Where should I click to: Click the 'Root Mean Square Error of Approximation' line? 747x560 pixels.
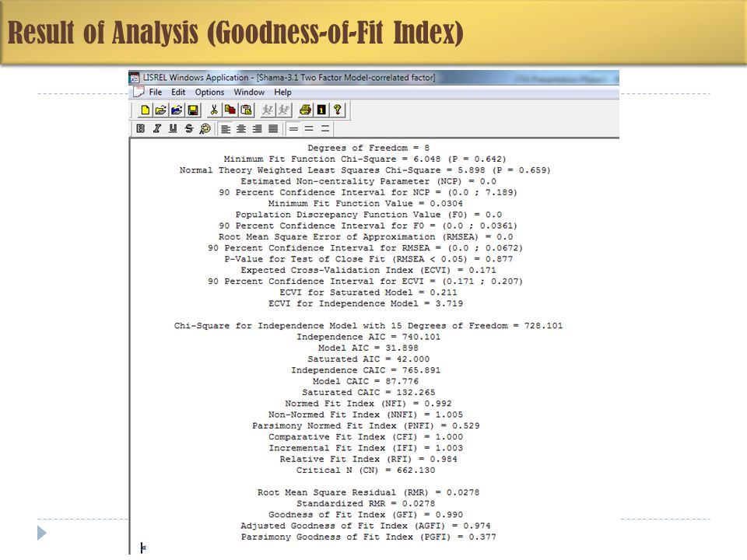coord(366,236)
